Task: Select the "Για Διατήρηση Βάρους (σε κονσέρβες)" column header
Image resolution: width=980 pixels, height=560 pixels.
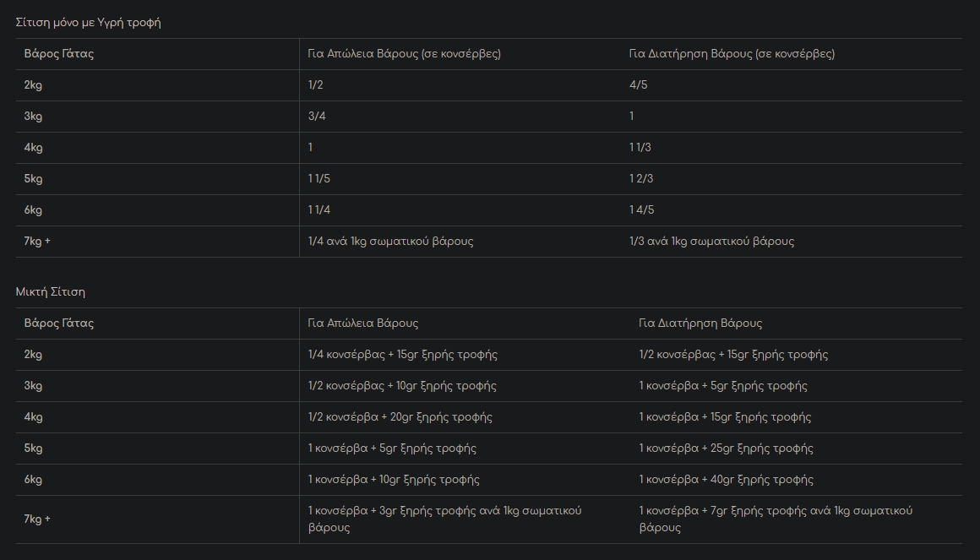Action: click(732, 54)
